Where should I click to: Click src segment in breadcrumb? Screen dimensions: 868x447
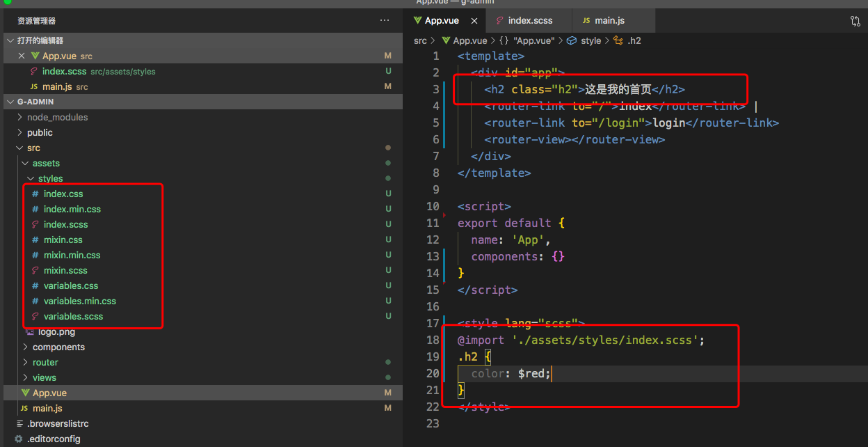(420, 40)
